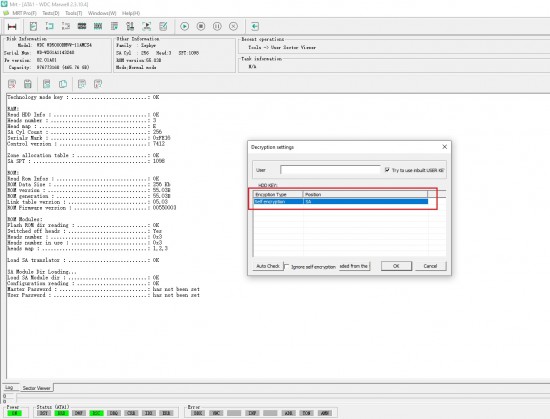Click the copy pages icon in log toolbar
Image resolution: width=550 pixels, height=419 pixels.
pos(63,84)
